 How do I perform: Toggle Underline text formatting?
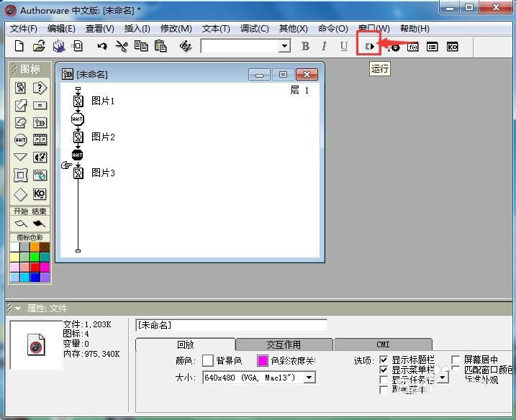click(344, 46)
